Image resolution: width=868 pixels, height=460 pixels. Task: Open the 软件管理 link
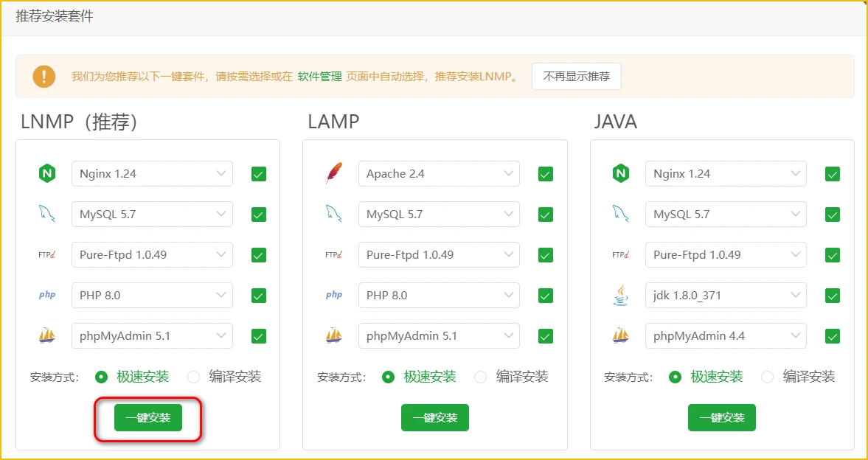tap(320, 77)
